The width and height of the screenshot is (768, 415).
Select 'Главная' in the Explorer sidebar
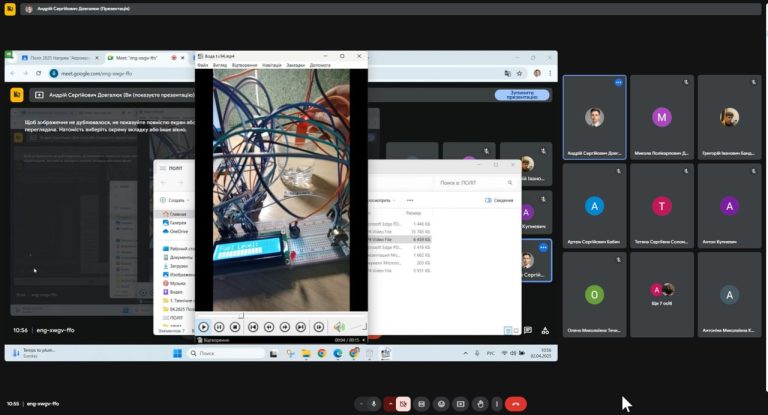(x=174, y=214)
